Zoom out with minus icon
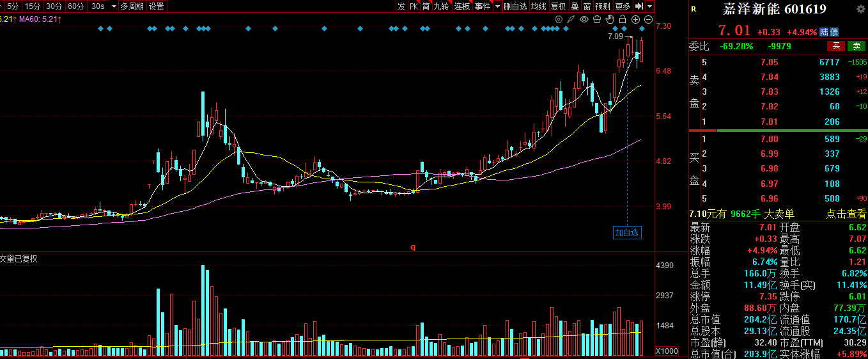 click(x=648, y=20)
